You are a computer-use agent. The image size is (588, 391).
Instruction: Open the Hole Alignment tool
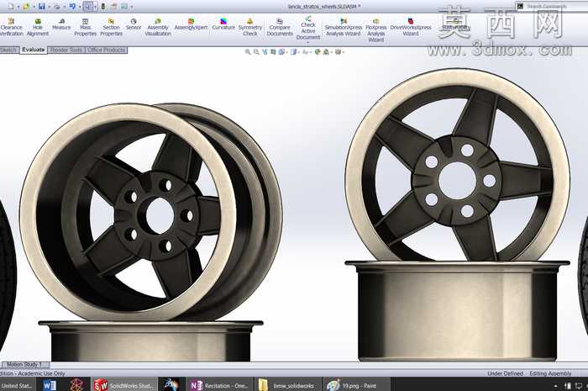point(38,27)
